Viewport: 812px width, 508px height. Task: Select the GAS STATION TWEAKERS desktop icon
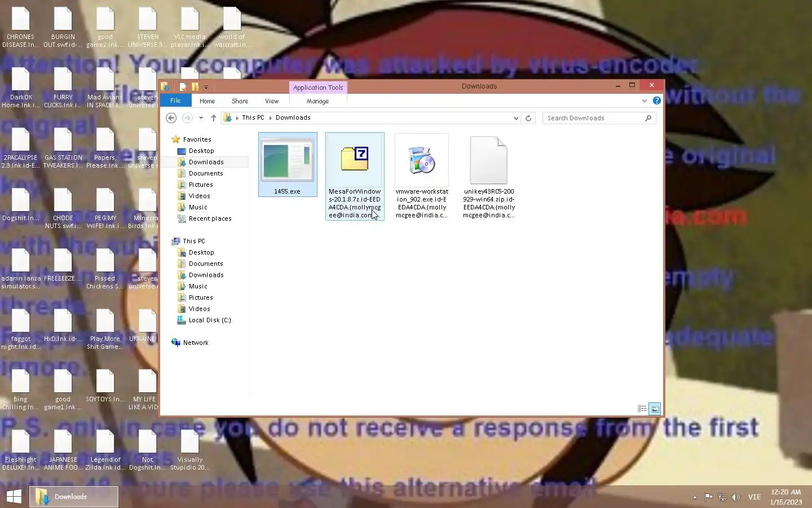tap(63, 148)
